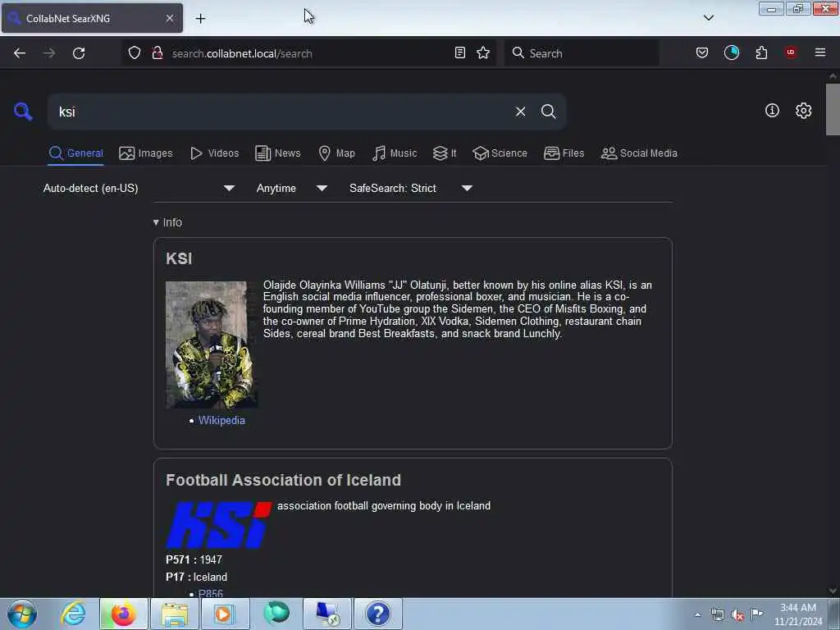Show hidden system tray icons
This screenshot has width=840, height=630.
tap(697, 615)
